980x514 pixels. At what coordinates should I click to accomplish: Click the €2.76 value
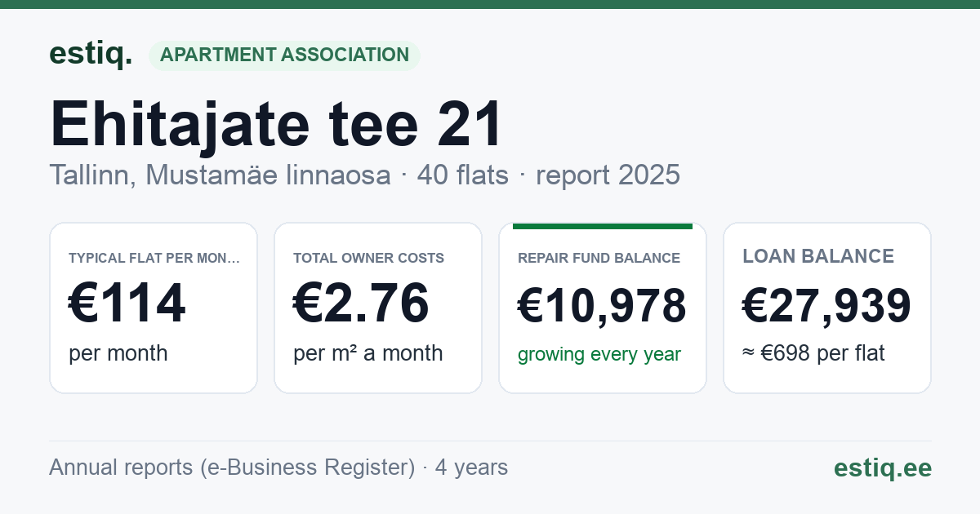(361, 304)
